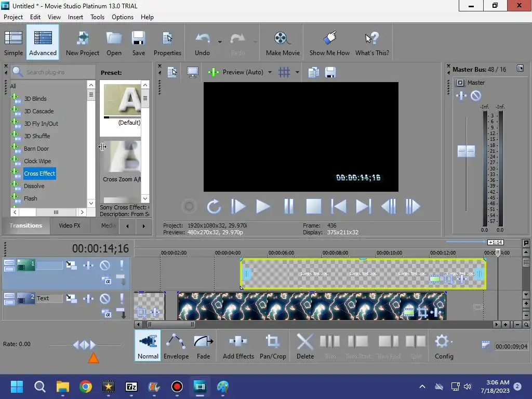Screen dimensions: 532x399
Task: Pause playback
Action: pos(289,206)
